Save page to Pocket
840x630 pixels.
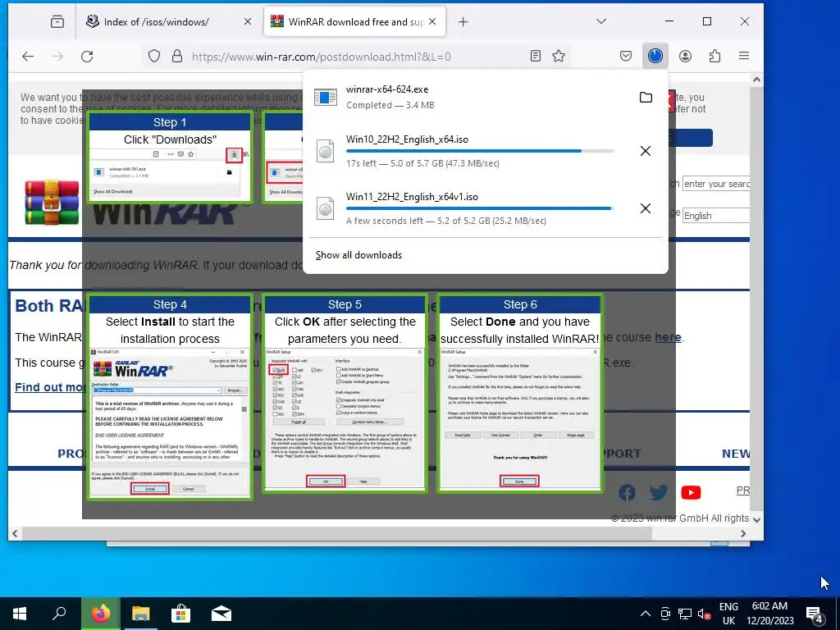tap(626, 56)
